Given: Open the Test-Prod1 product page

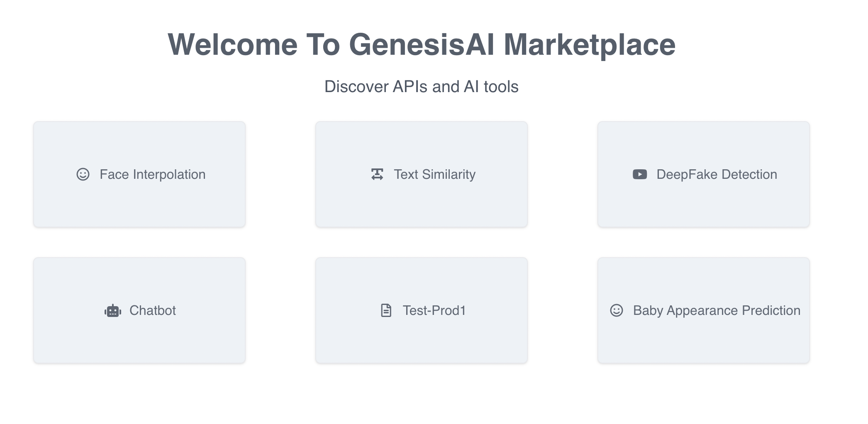Looking at the screenshot, I should (421, 310).
